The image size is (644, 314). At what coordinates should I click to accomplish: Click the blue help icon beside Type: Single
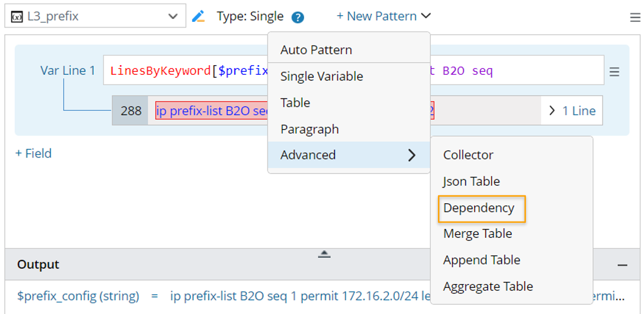(x=297, y=17)
